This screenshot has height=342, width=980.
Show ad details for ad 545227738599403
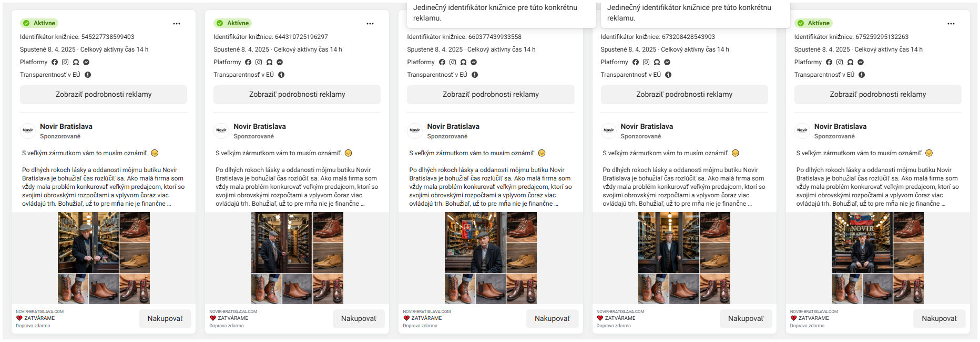[104, 95]
